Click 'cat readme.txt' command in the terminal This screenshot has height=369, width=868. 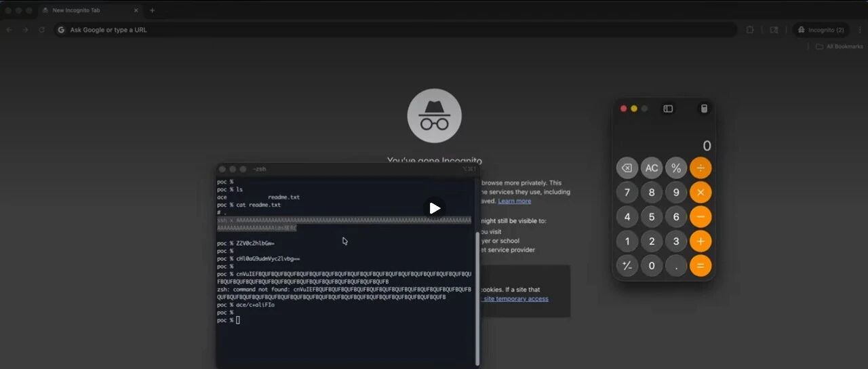258,205
